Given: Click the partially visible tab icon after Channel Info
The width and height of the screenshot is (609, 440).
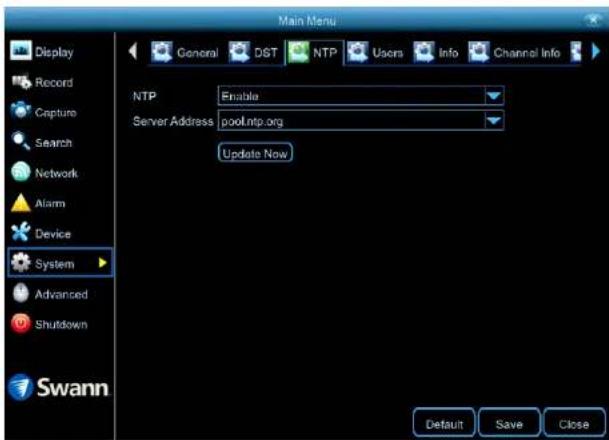Looking at the screenshot, I should tap(576, 52).
